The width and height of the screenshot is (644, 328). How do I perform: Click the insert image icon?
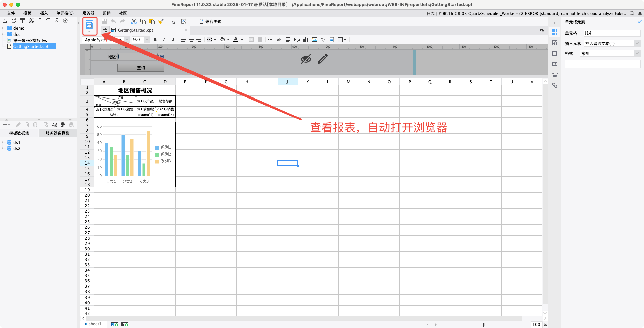point(314,40)
